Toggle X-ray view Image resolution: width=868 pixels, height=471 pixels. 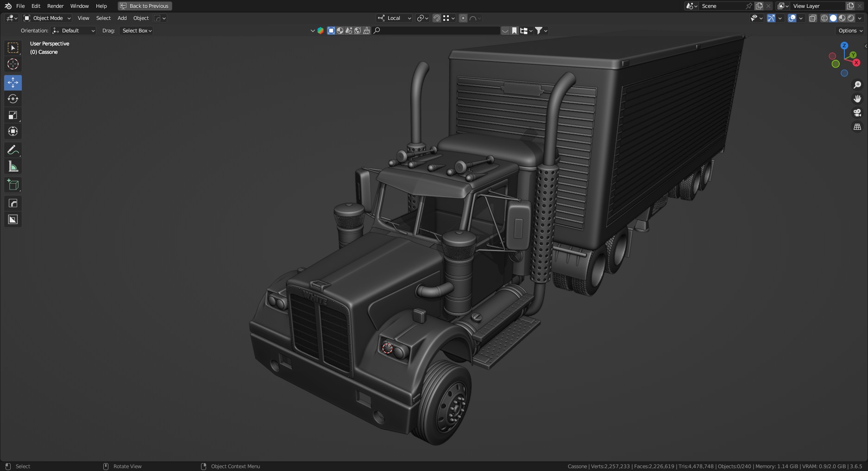click(813, 18)
